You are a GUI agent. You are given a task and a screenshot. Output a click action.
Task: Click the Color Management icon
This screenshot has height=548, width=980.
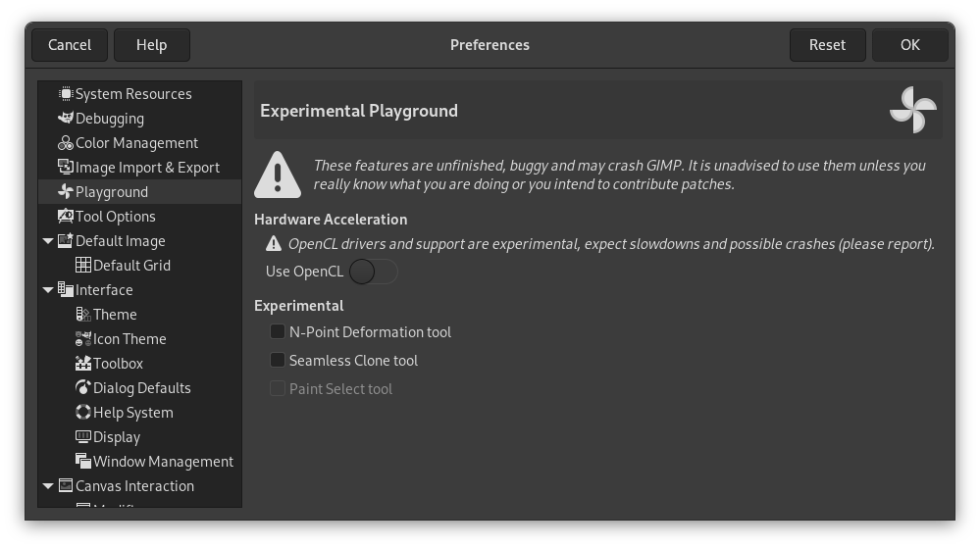point(66,143)
